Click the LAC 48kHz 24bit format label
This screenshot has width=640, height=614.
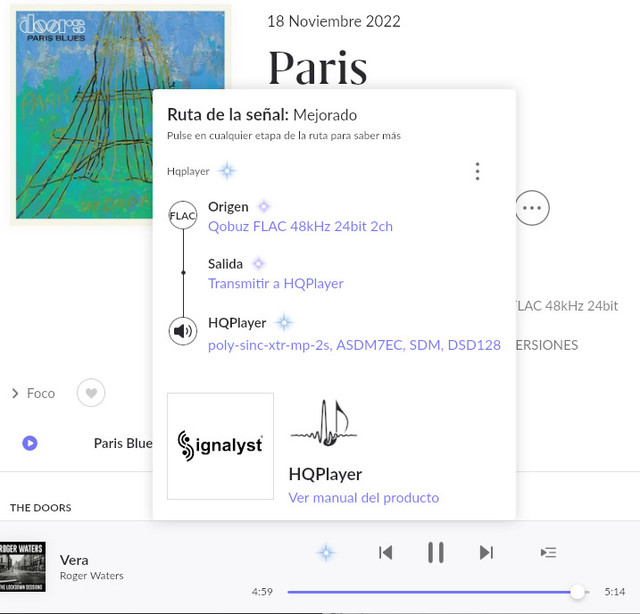(x=567, y=306)
